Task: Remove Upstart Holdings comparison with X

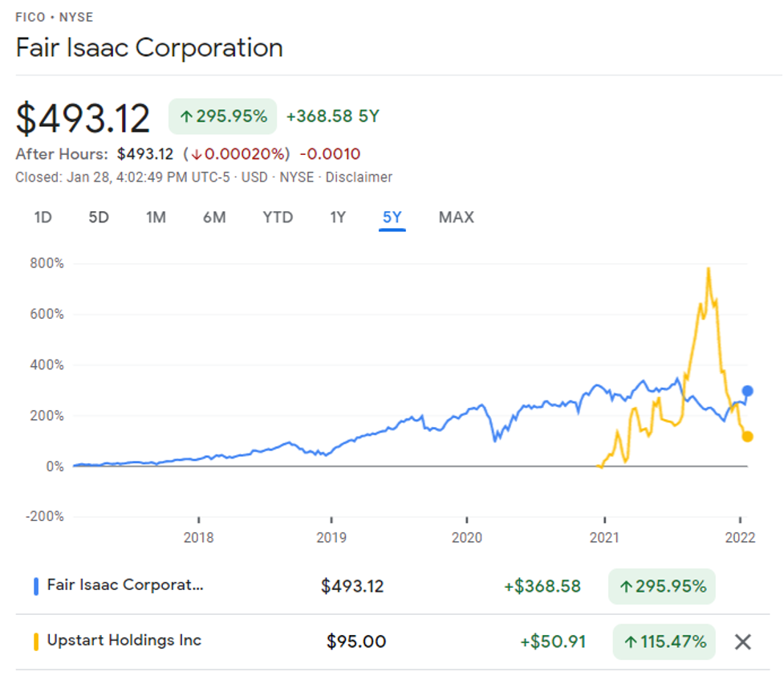Action: pyautogui.click(x=743, y=642)
